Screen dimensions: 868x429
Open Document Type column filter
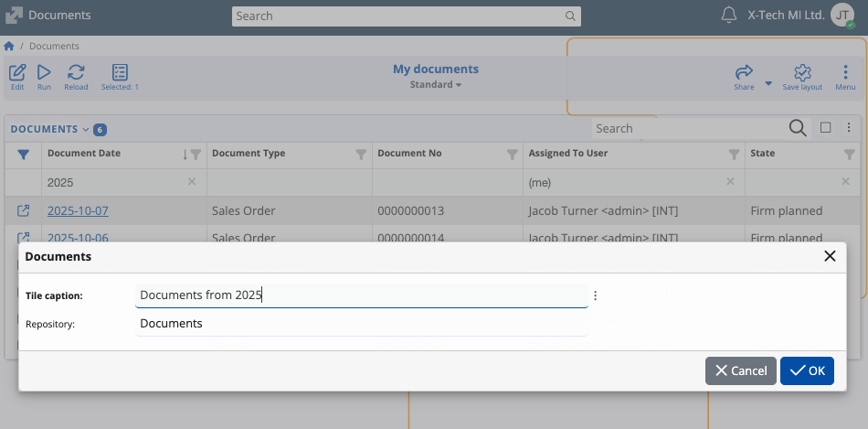pyautogui.click(x=360, y=155)
